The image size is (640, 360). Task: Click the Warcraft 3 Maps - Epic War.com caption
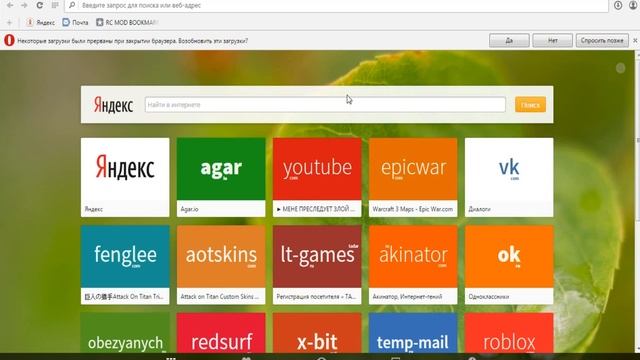[x=413, y=209]
